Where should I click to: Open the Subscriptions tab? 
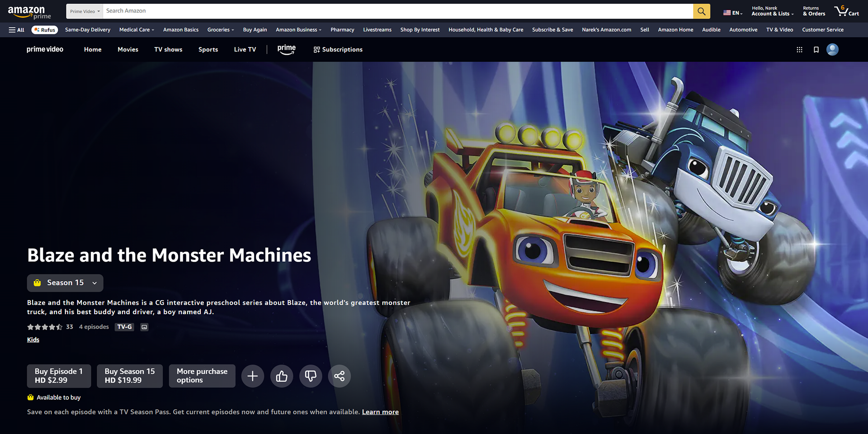[x=338, y=50]
